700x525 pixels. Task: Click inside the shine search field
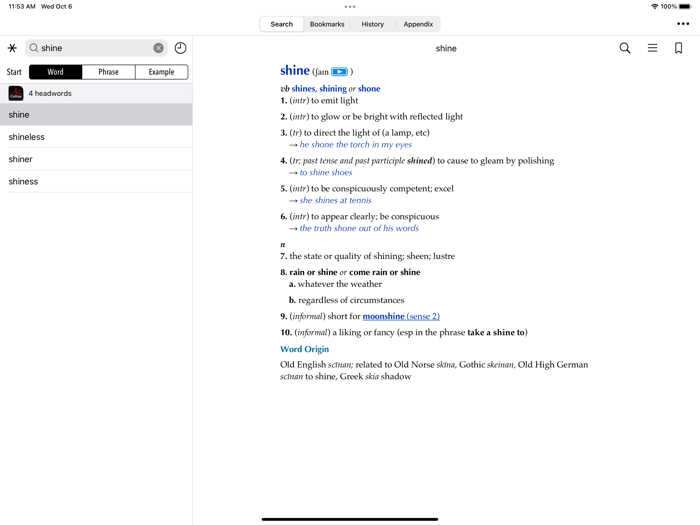click(x=96, y=48)
